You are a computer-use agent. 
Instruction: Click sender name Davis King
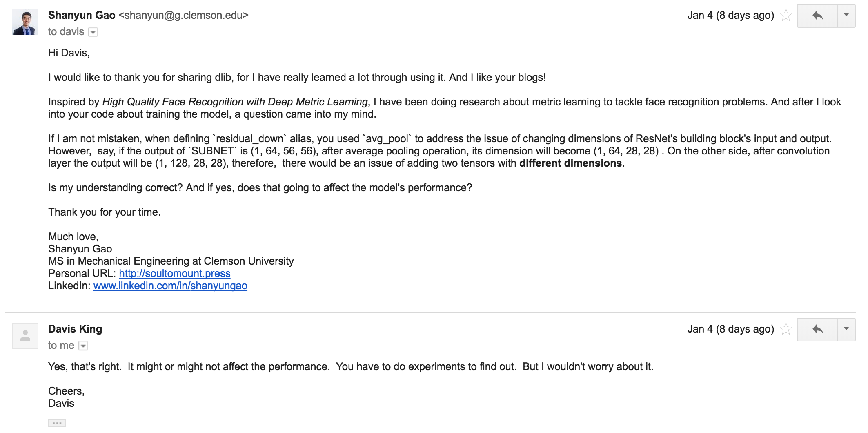click(75, 329)
